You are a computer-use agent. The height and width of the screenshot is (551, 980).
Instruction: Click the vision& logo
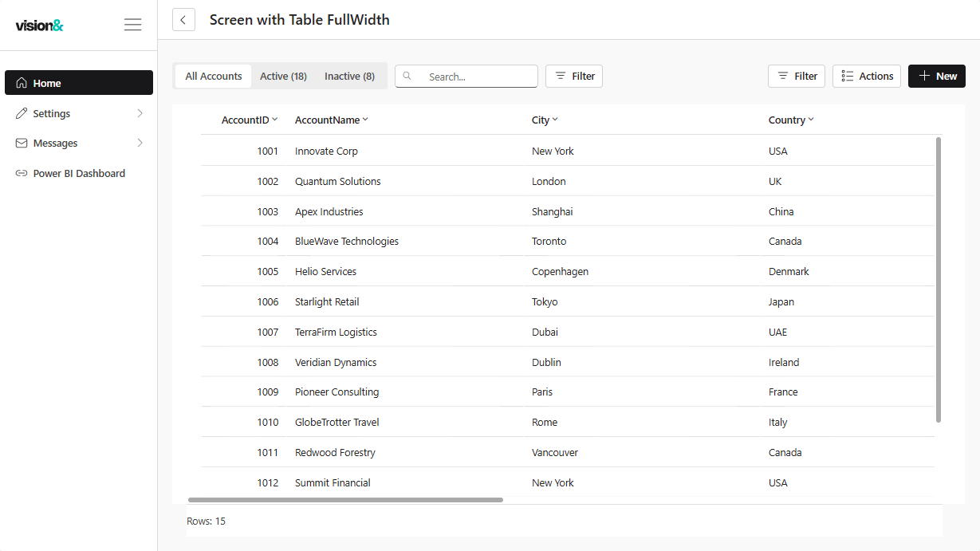(39, 24)
